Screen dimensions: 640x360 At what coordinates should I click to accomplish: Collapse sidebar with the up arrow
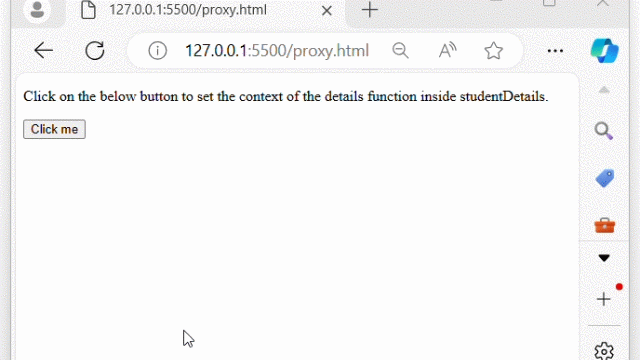tap(604, 90)
